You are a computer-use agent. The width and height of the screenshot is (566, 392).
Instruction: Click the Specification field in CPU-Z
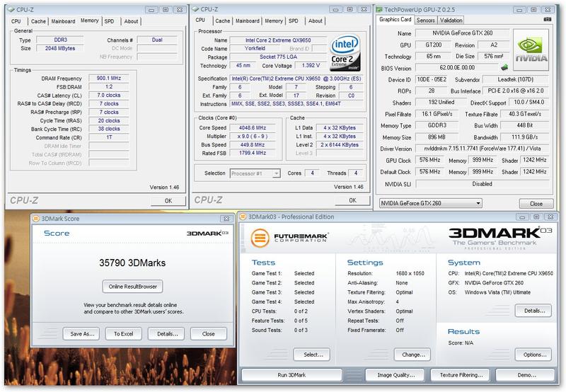pyautogui.click(x=296, y=79)
